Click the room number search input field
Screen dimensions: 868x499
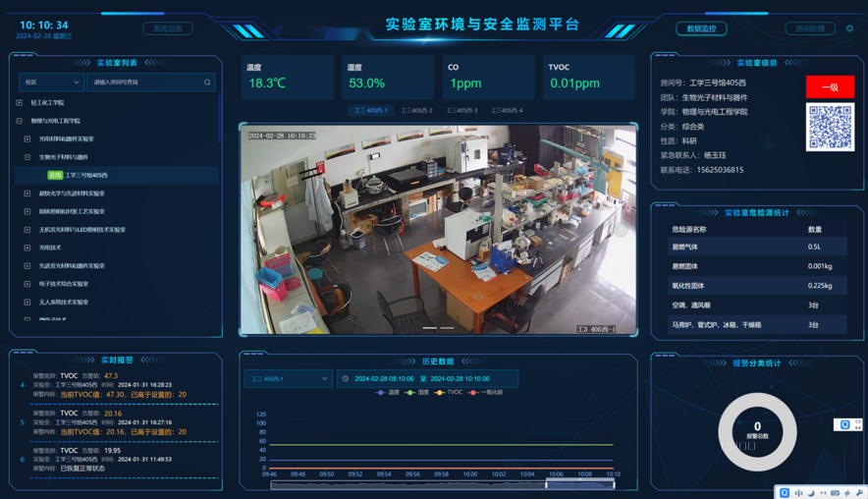tap(145, 83)
